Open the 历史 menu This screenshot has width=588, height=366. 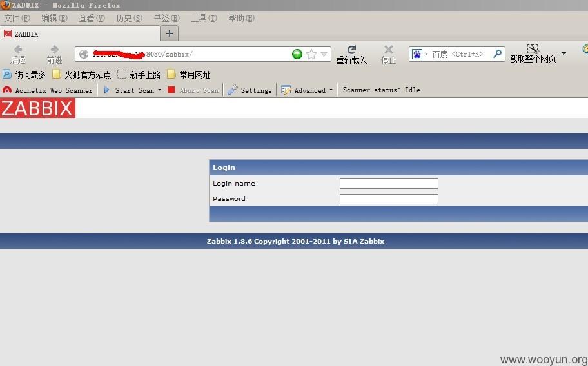[x=129, y=18]
